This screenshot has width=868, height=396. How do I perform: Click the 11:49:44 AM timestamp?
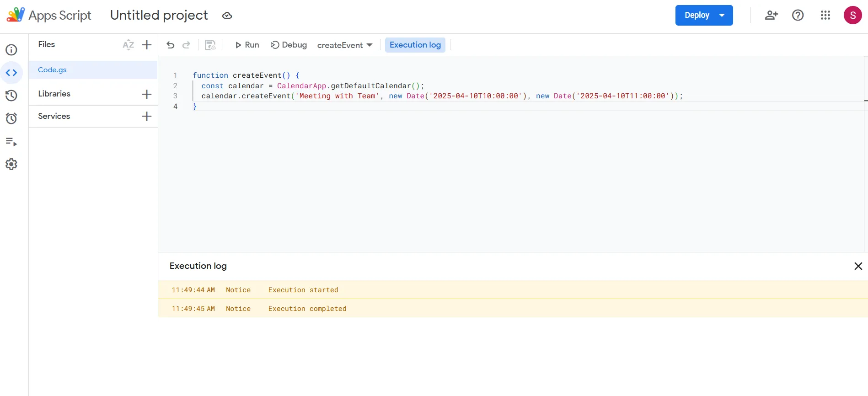pyautogui.click(x=193, y=290)
